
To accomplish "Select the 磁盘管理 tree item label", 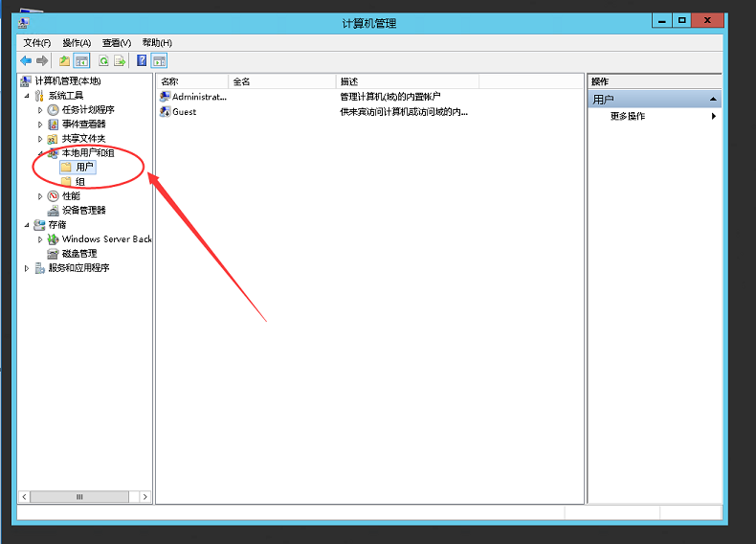I will click(x=79, y=254).
